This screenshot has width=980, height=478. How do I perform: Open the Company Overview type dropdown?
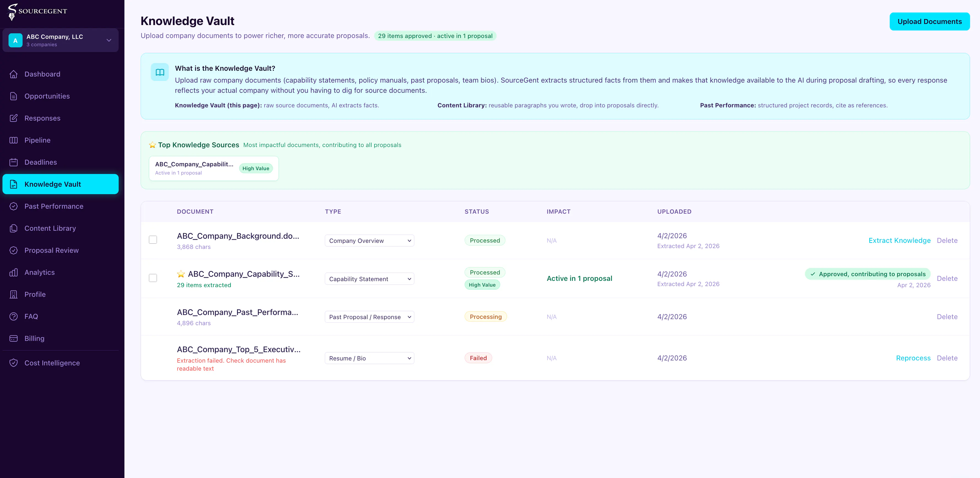(x=369, y=241)
